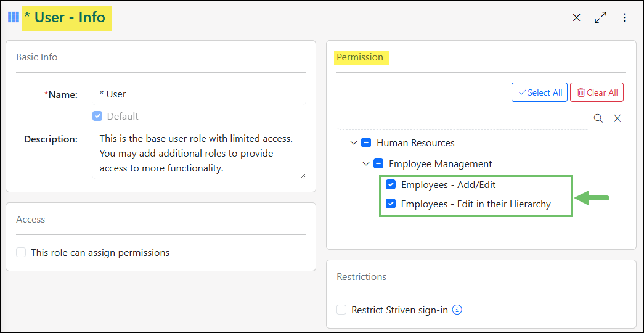Show info about Restrict Striven sign-in
This screenshot has height=333, width=644.
click(x=457, y=310)
